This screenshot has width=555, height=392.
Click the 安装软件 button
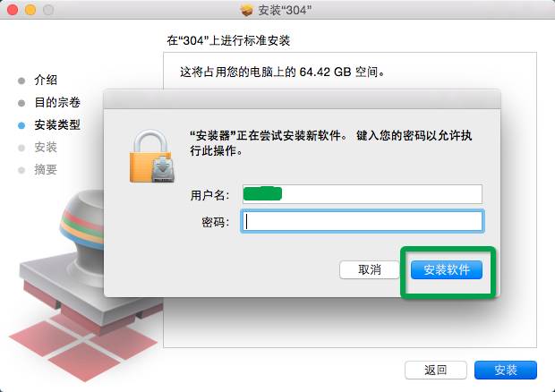point(447,270)
